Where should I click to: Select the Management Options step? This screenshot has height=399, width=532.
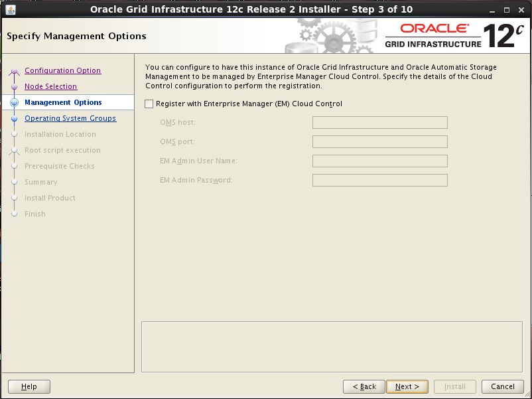click(63, 102)
